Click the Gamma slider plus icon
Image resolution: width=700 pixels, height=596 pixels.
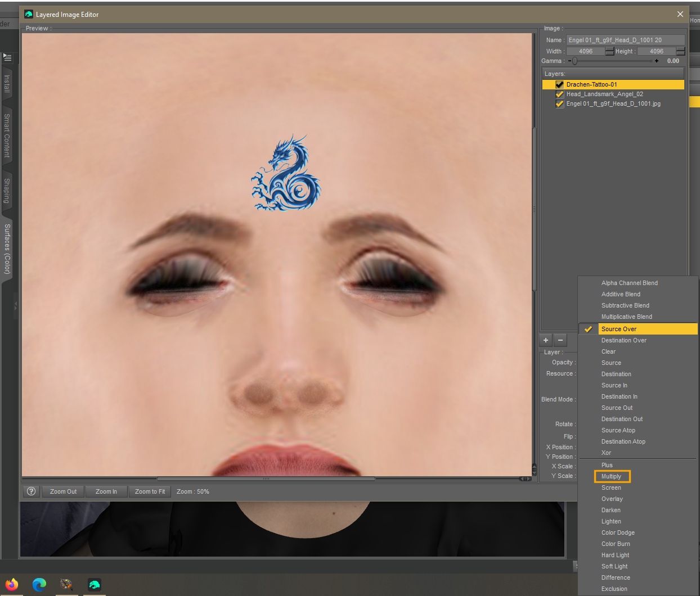pos(657,61)
